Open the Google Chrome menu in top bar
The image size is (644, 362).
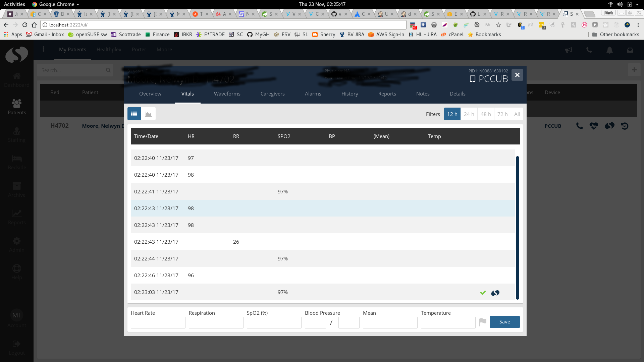tap(55, 4)
